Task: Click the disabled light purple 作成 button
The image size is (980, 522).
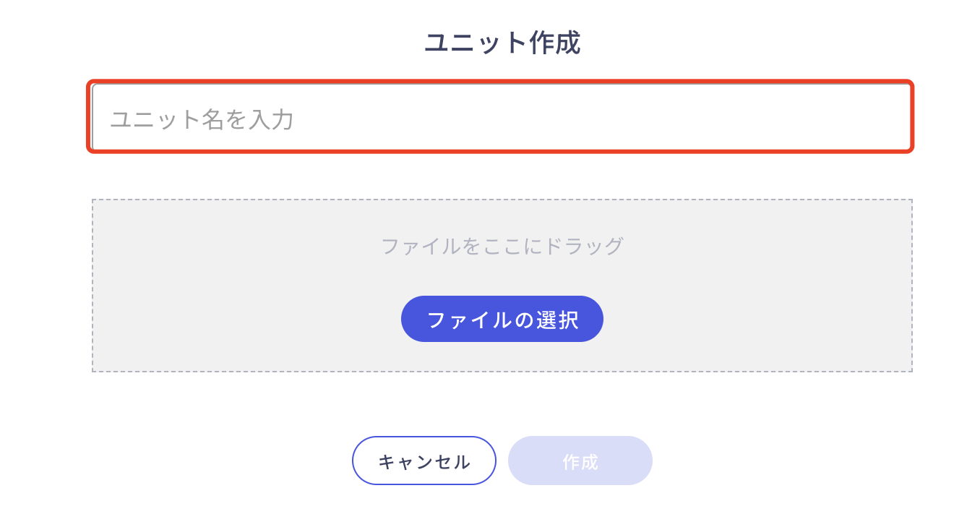Action: tap(580, 461)
